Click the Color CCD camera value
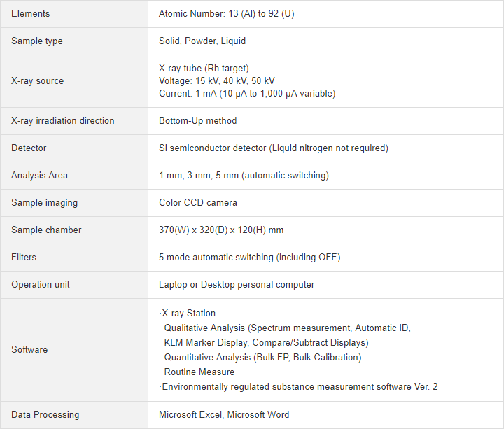This screenshot has height=429, width=504. coord(198,203)
